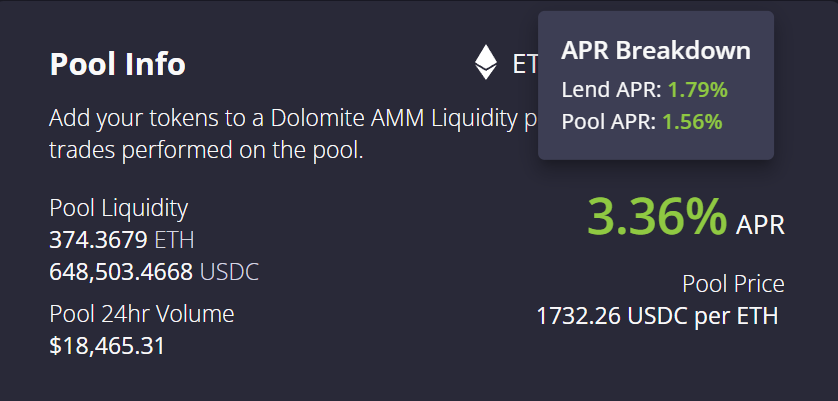838x401 pixels.
Task: Click the Pool Liquidity label
Action: (118, 208)
